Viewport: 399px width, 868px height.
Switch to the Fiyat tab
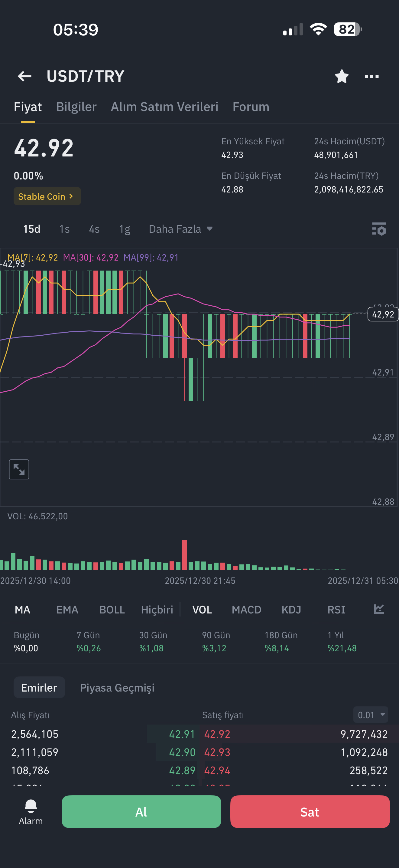[x=28, y=107]
